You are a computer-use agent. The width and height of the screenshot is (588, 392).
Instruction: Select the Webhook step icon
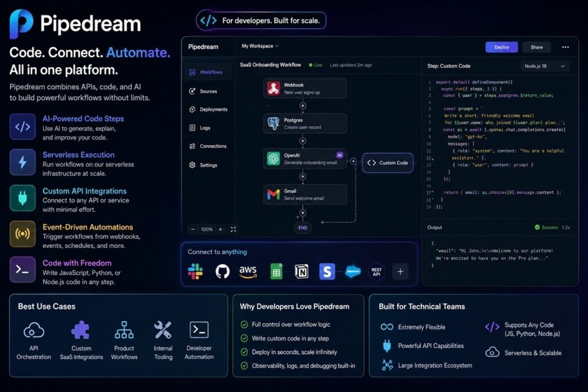(x=273, y=88)
